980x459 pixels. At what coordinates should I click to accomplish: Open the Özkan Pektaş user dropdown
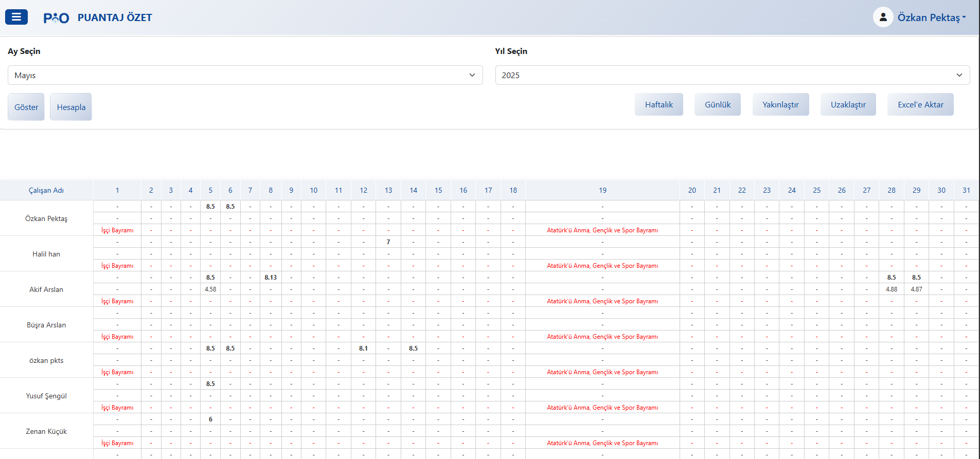(932, 17)
